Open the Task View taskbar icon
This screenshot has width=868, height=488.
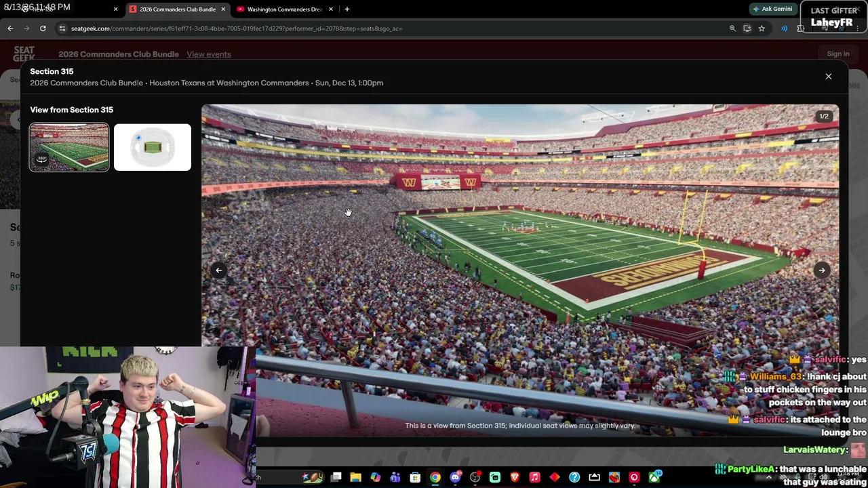tap(336, 477)
